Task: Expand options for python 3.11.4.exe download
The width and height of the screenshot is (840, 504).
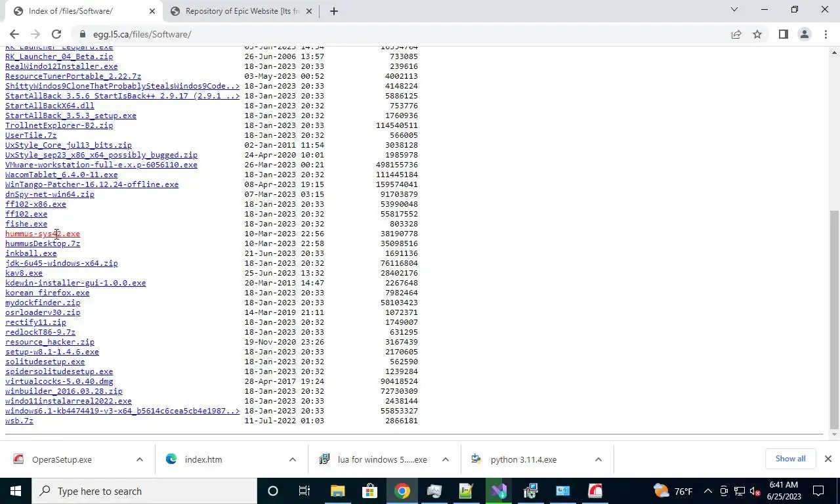Action: (598, 459)
